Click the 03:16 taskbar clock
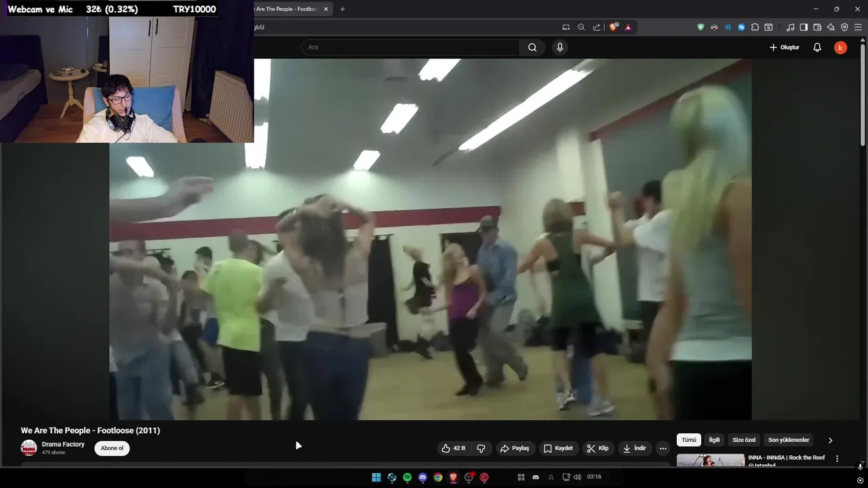Viewport: 868px width, 488px height. [594, 477]
